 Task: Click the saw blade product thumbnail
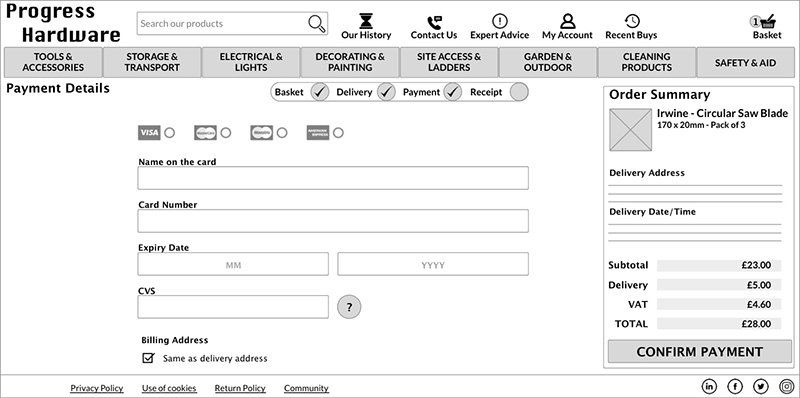pos(631,130)
